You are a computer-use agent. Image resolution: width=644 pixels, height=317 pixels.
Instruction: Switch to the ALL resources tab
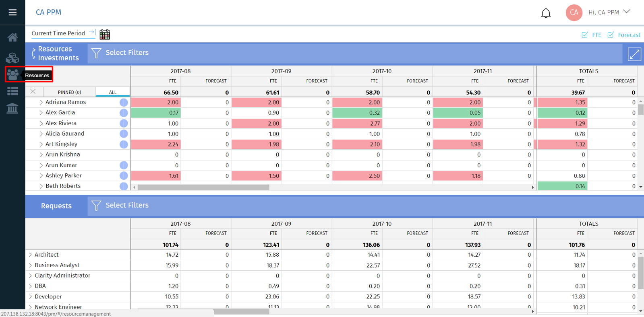point(113,92)
